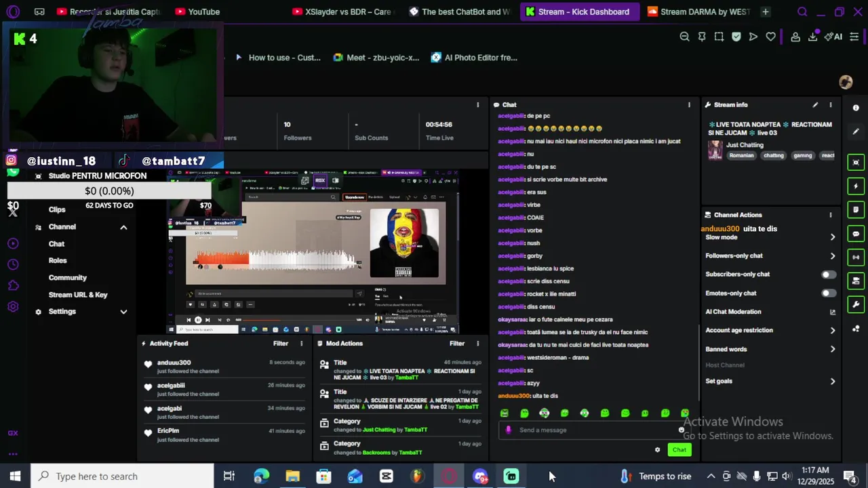Click the edit pencil in Stream info

[815, 105]
